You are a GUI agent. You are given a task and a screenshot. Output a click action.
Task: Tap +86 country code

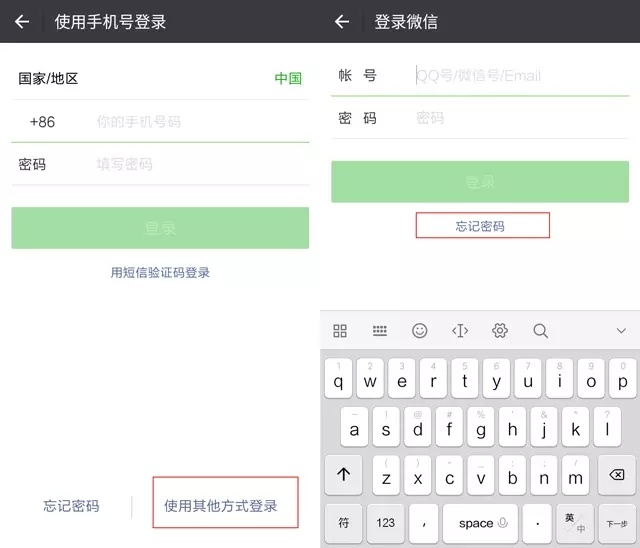[42, 122]
